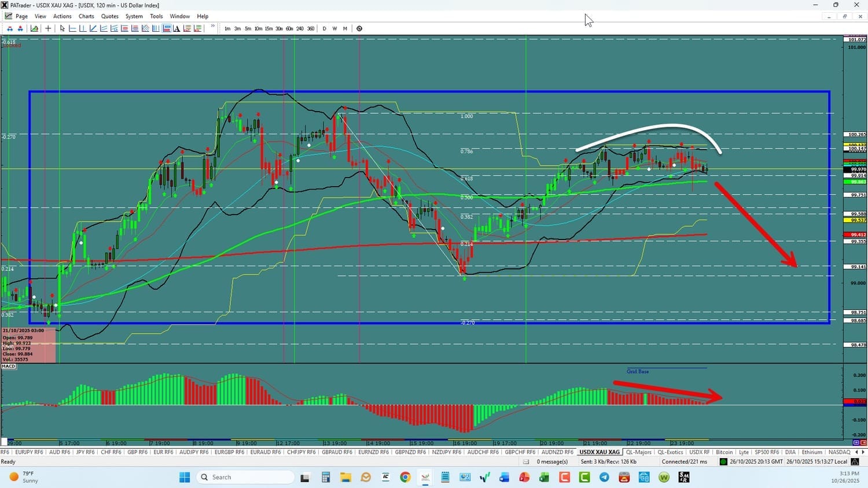
Task: Switch to the QL-Exotics tab
Action: click(670, 452)
